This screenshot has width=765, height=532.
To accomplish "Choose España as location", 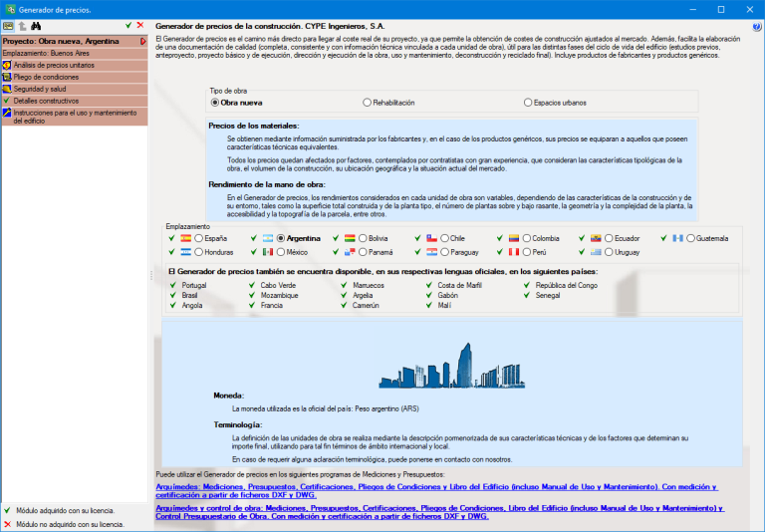I will coord(198,238).
